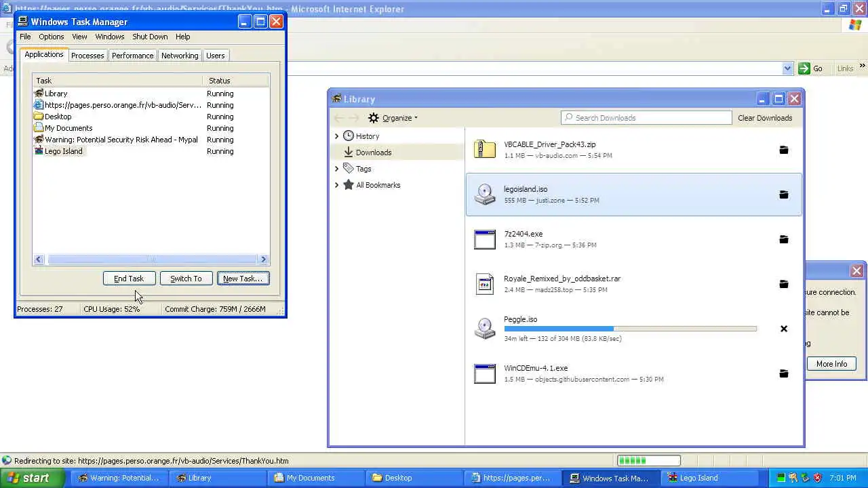The image size is (868, 488).
Task: Click the Desktop folder icon in task list
Action: click(39, 117)
